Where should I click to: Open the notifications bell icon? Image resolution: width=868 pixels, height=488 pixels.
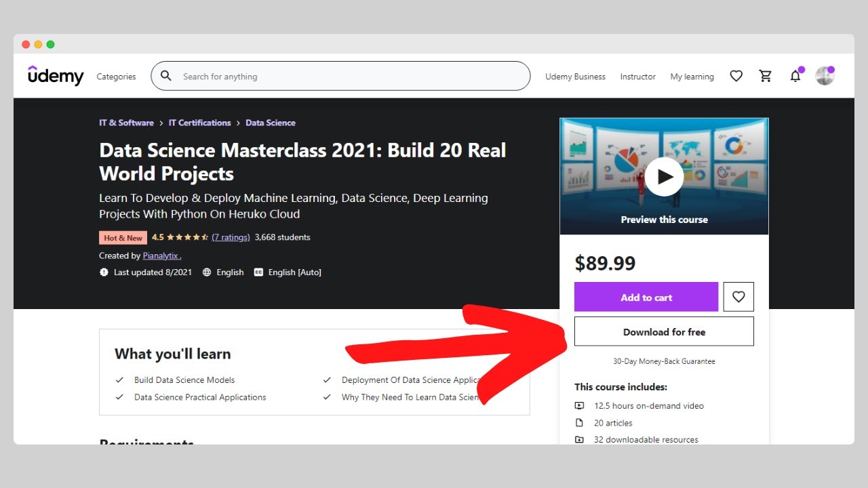[x=795, y=76]
